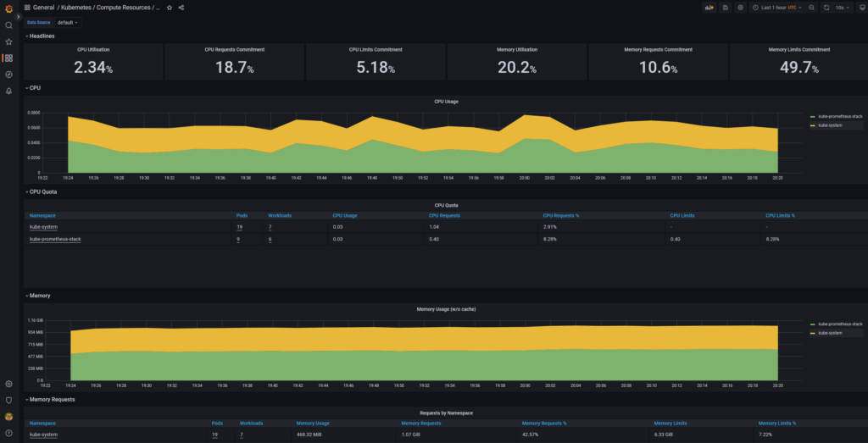The width and height of the screenshot is (868, 443).
Task: Open dashboard settings gear in toolbar
Action: pos(741,8)
